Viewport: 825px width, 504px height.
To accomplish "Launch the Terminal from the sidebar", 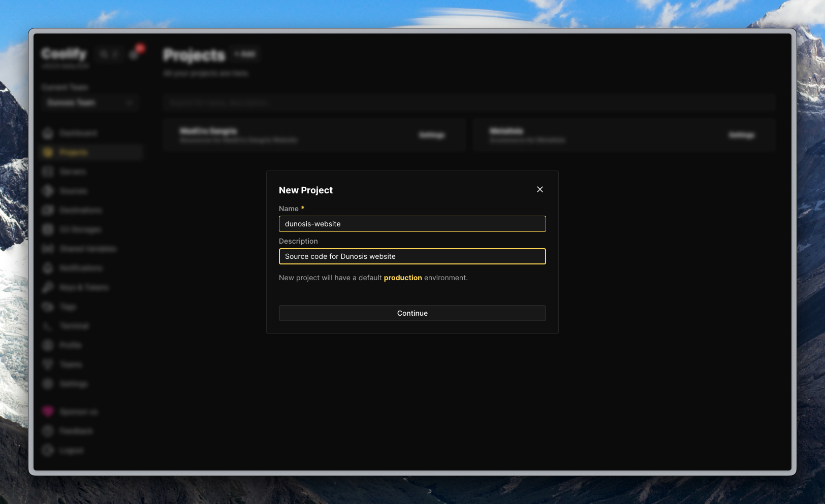I will click(x=74, y=326).
